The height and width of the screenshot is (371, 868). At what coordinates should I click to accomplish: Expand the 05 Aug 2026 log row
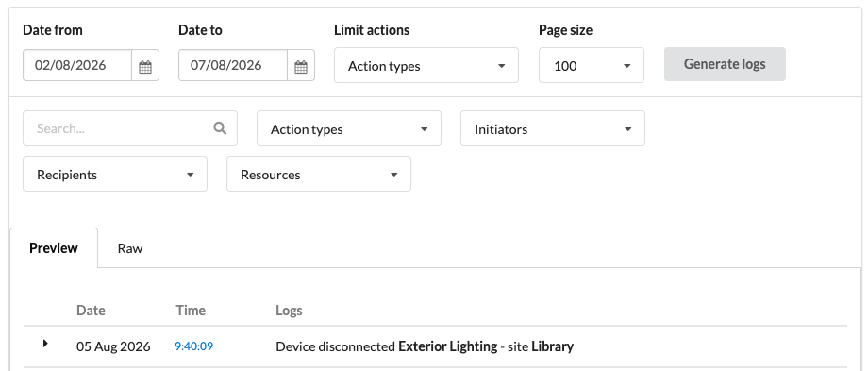[45, 344]
